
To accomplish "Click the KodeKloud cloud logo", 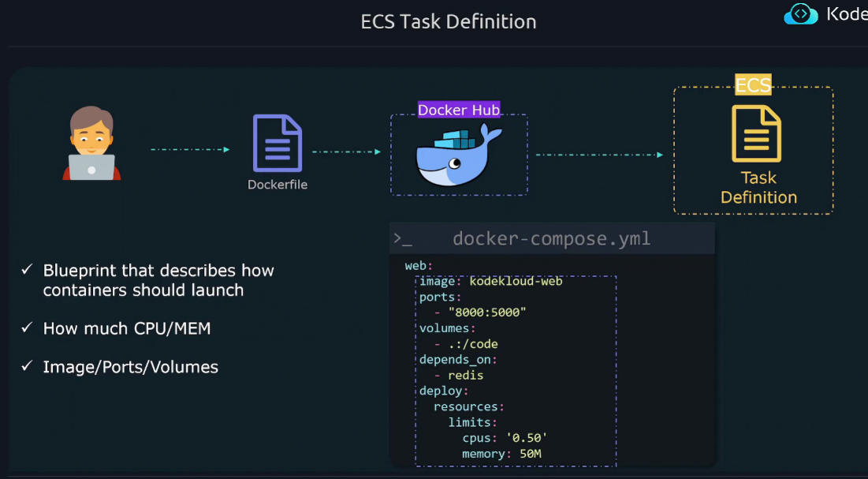I will [801, 14].
